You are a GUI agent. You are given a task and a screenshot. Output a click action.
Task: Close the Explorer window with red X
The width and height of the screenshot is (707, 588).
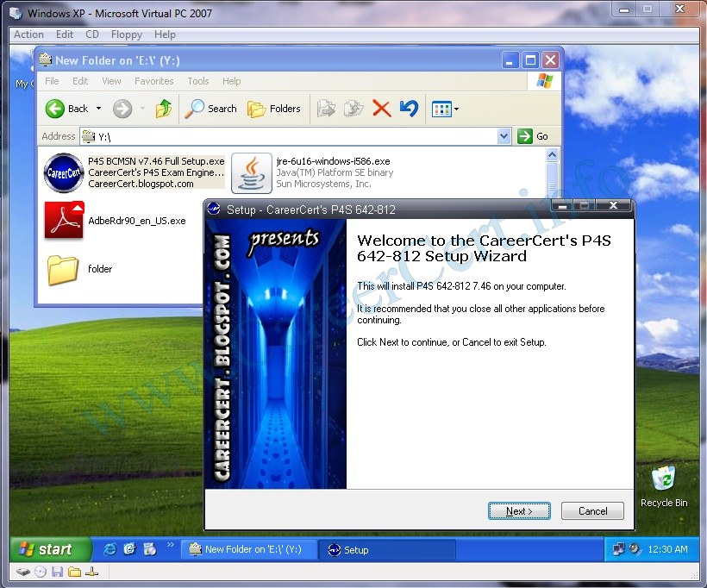click(x=551, y=60)
